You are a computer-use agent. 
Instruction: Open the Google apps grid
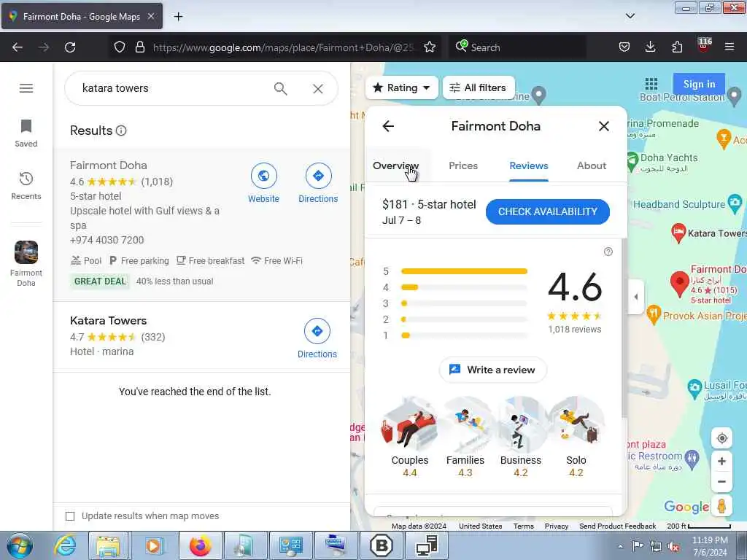(x=651, y=85)
